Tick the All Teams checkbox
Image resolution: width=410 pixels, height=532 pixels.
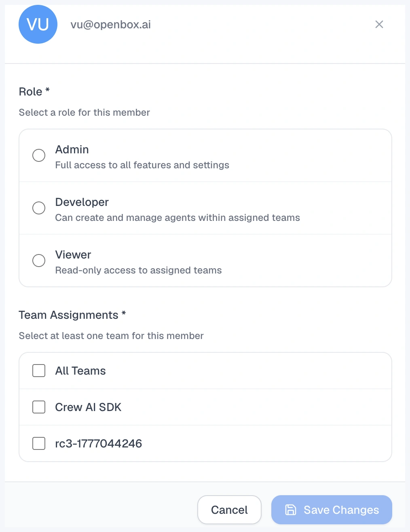pyautogui.click(x=39, y=371)
